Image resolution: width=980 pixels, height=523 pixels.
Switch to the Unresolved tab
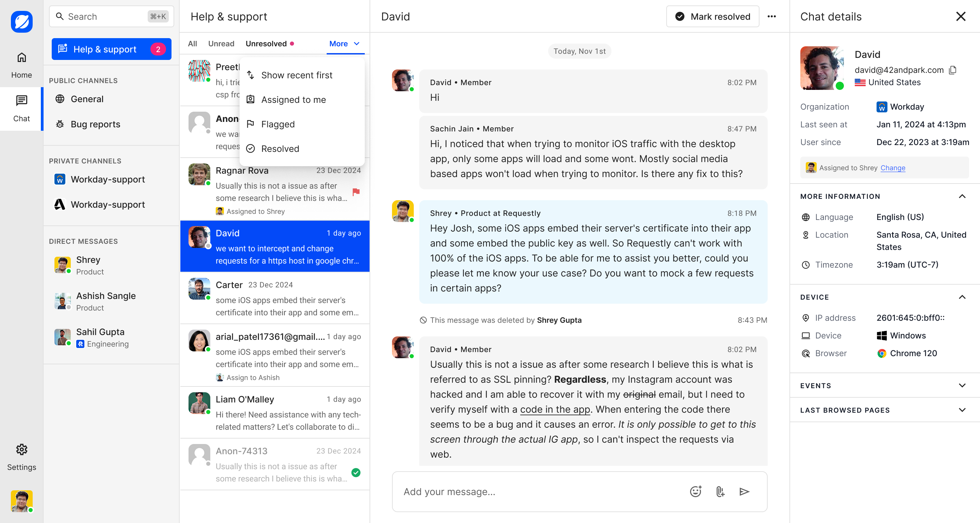270,43
